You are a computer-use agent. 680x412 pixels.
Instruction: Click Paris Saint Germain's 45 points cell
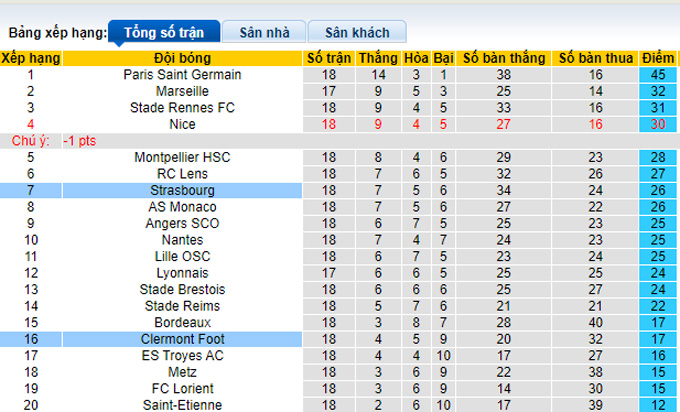[659, 74]
